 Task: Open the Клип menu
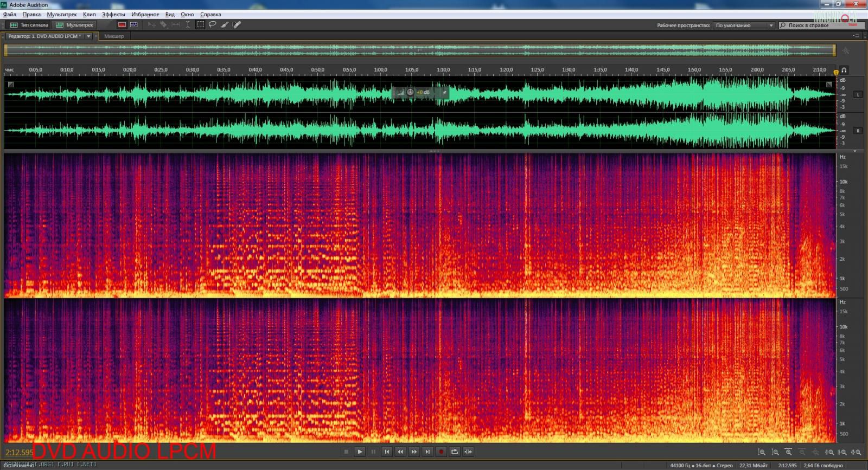pyautogui.click(x=90, y=15)
